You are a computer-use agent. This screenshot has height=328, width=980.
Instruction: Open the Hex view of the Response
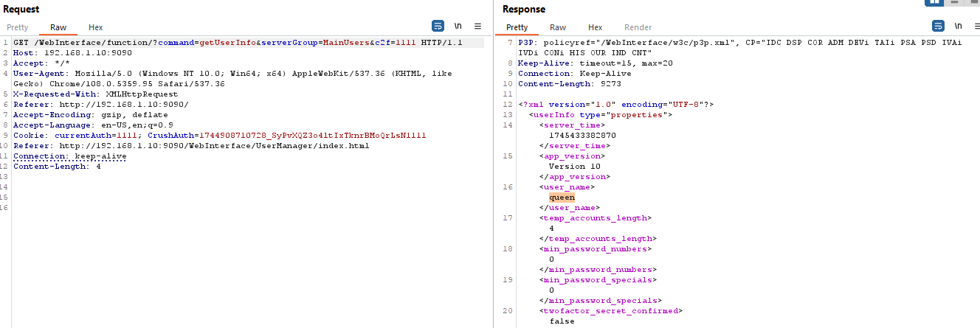point(595,27)
